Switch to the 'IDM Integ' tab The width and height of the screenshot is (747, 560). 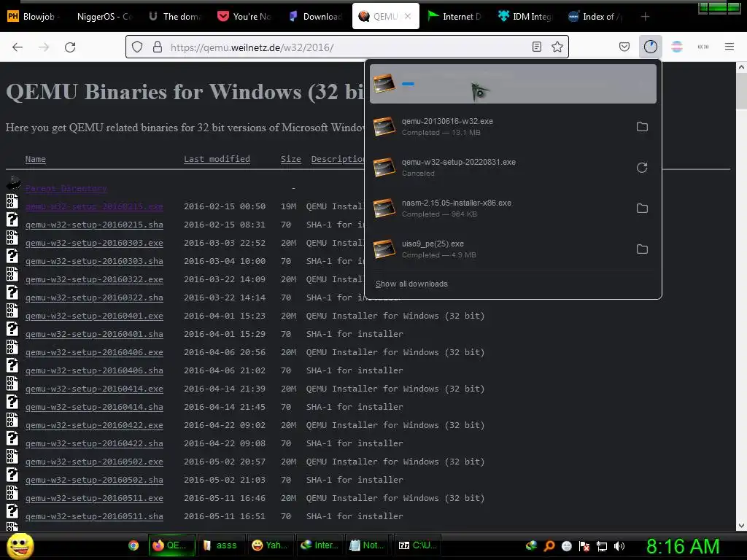click(x=525, y=17)
